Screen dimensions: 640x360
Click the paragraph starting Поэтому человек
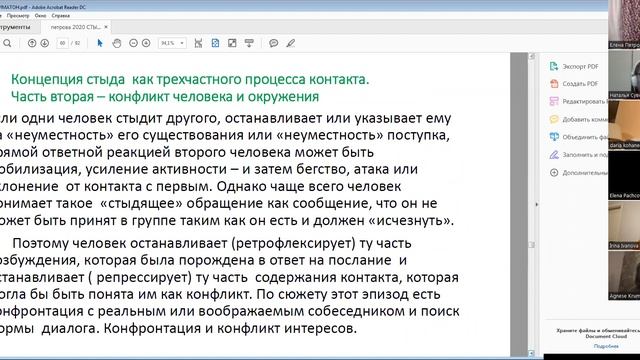click(229, 286)
